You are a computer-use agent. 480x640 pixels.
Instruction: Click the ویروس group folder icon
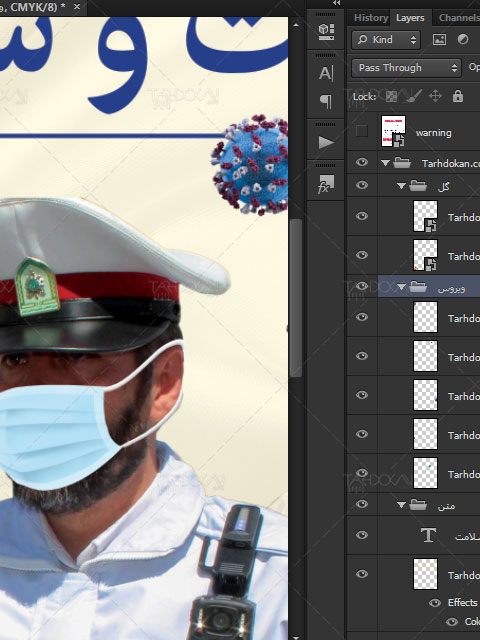click(x=418, y=287)
